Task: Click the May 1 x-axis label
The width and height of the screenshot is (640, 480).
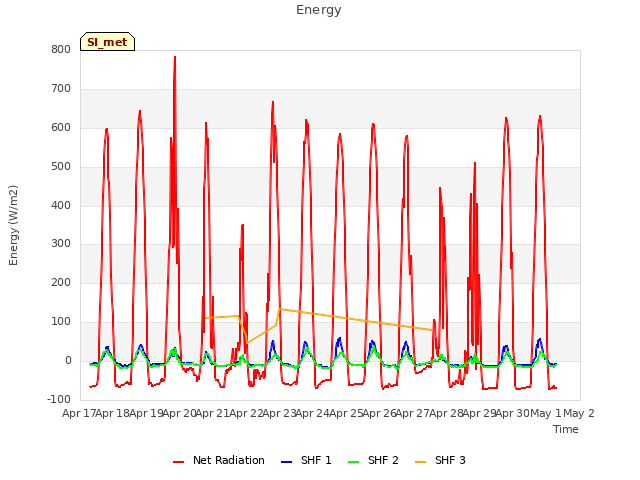Action: point(545,413)
